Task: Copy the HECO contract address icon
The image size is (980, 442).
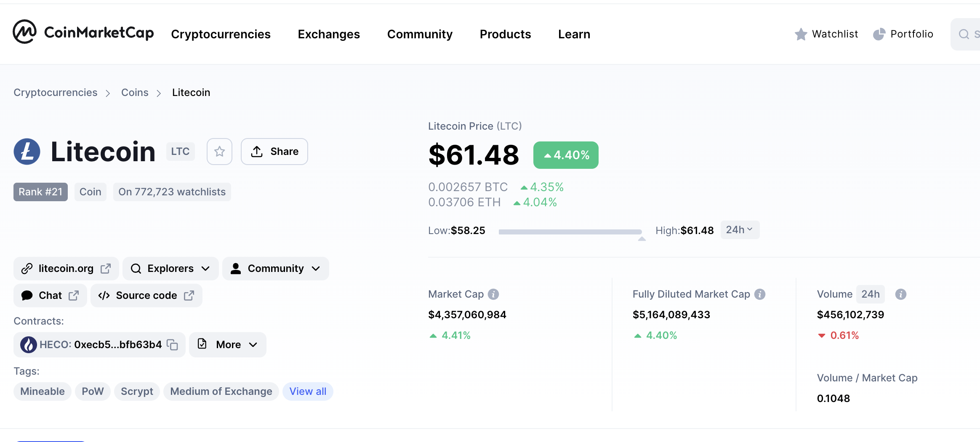Action: (172, 344)
